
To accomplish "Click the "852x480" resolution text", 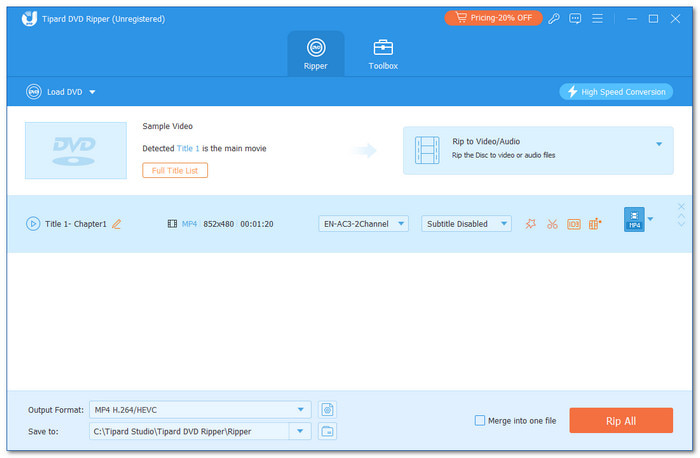I will (x=219, y=224).
